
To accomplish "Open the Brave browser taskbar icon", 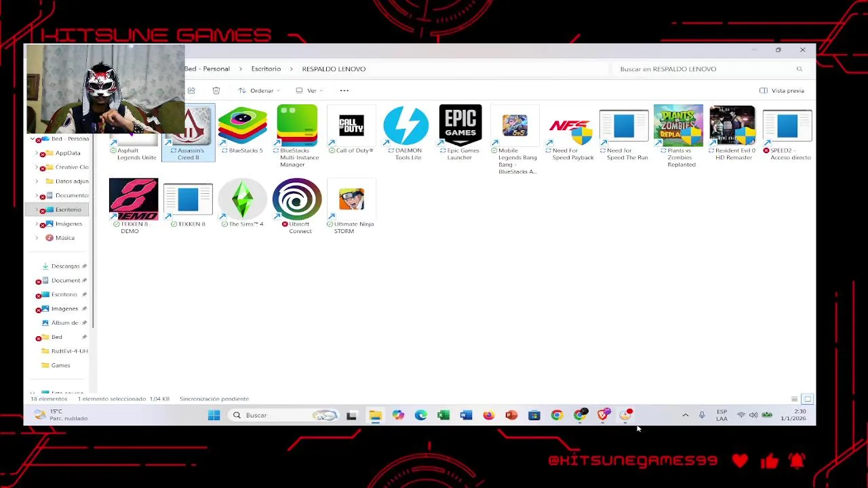I will 603,415.
